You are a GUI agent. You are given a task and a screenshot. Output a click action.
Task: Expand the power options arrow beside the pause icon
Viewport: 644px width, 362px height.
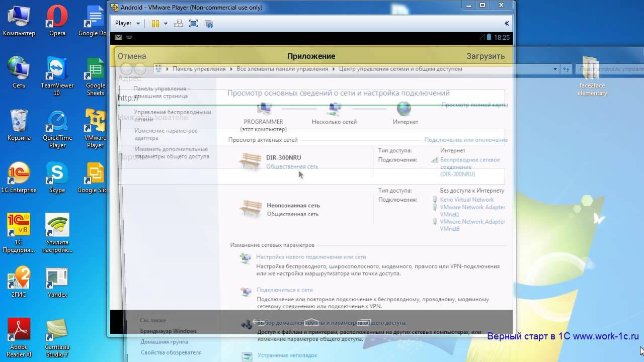pyautogui.click(x=165, y=24)
